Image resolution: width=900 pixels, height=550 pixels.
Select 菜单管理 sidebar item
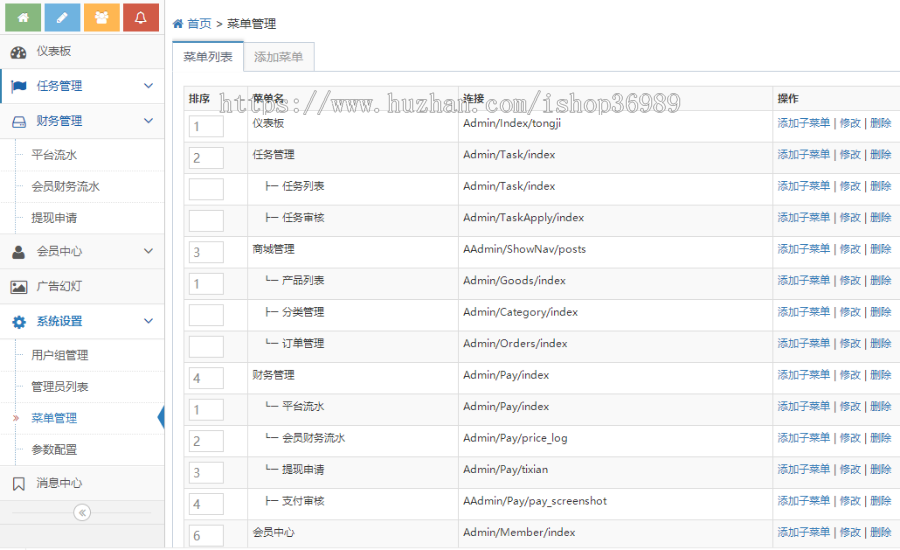[54, 419]
